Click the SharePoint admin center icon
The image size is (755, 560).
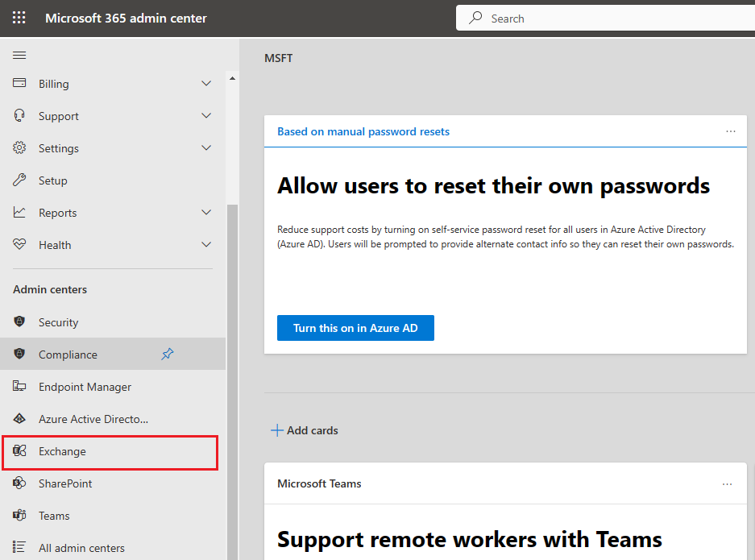click(x=19, y=483)
